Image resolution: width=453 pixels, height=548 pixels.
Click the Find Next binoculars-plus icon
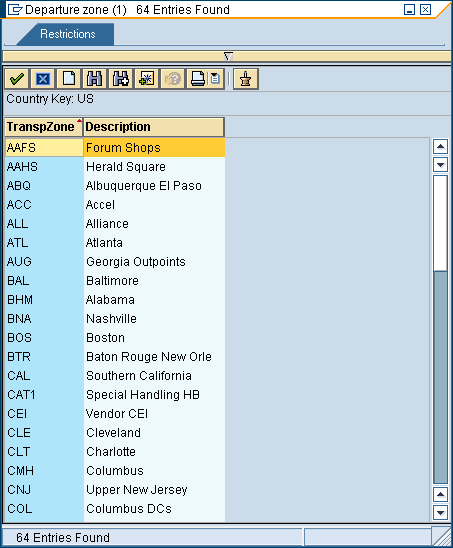[121, 79]
